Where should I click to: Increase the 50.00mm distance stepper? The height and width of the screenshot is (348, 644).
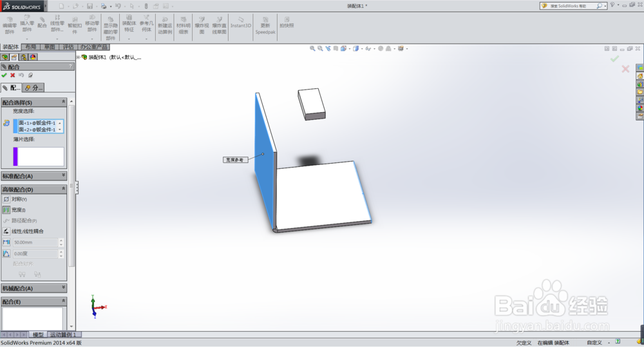[x=61, y=240]
